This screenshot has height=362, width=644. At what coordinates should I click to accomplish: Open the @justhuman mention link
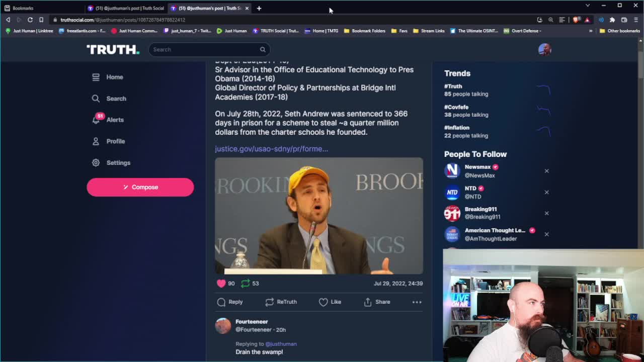281,344
